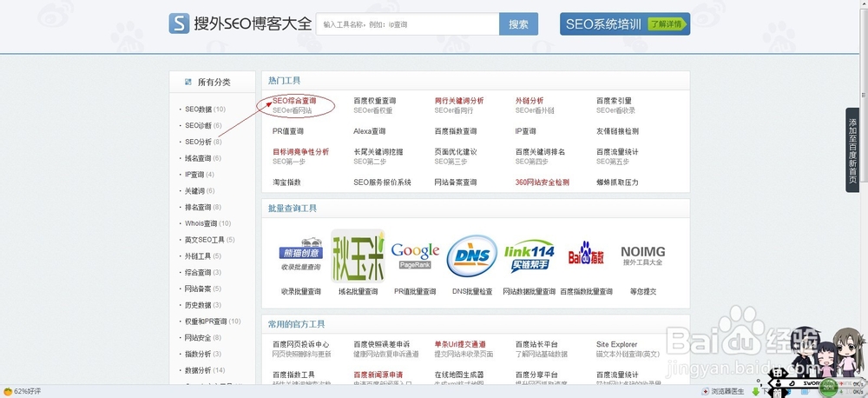Open the 百度关键词排名 link
Screen dimensions: 868x398
[x=540, y=152]
